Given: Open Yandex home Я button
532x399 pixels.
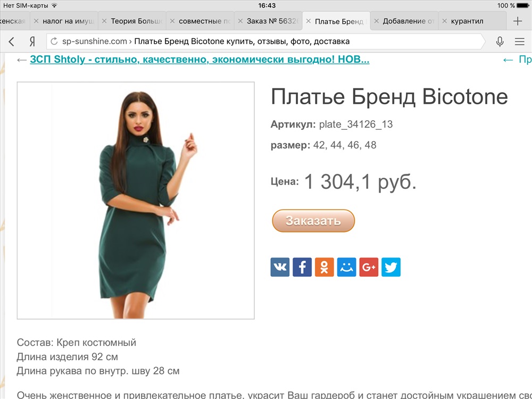Looking at the screenshot, I should coord(32,41).
